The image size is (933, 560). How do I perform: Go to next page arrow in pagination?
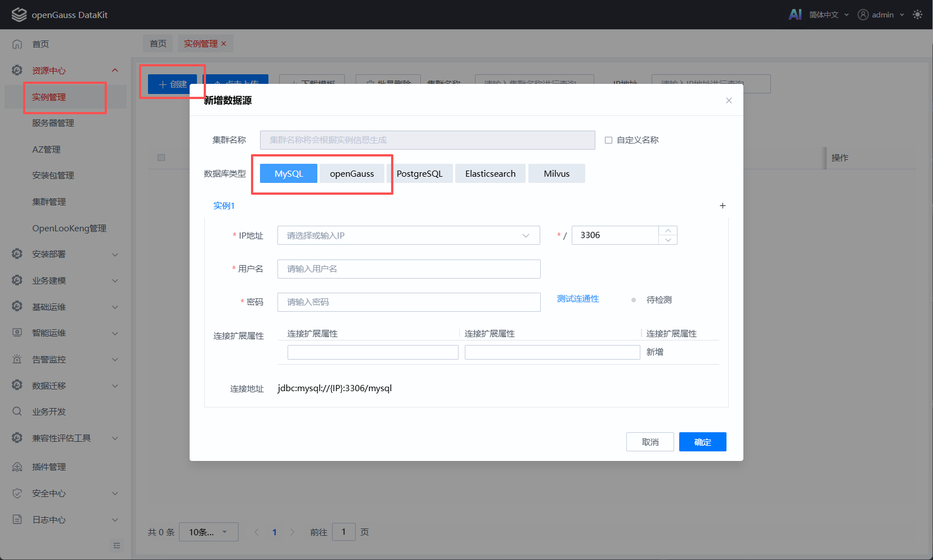292,532
